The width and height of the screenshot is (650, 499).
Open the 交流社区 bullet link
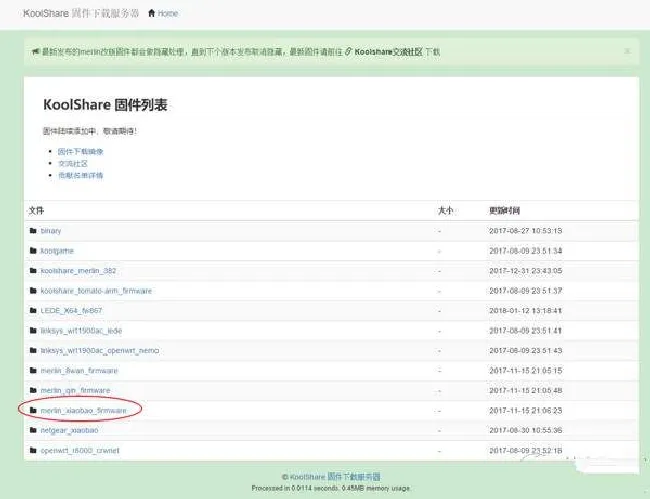pos(73,163)
